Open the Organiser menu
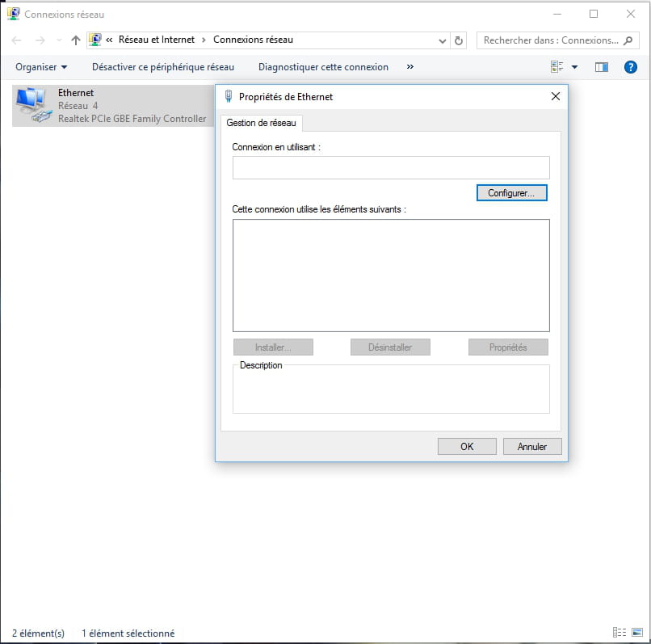 point(41,67)
